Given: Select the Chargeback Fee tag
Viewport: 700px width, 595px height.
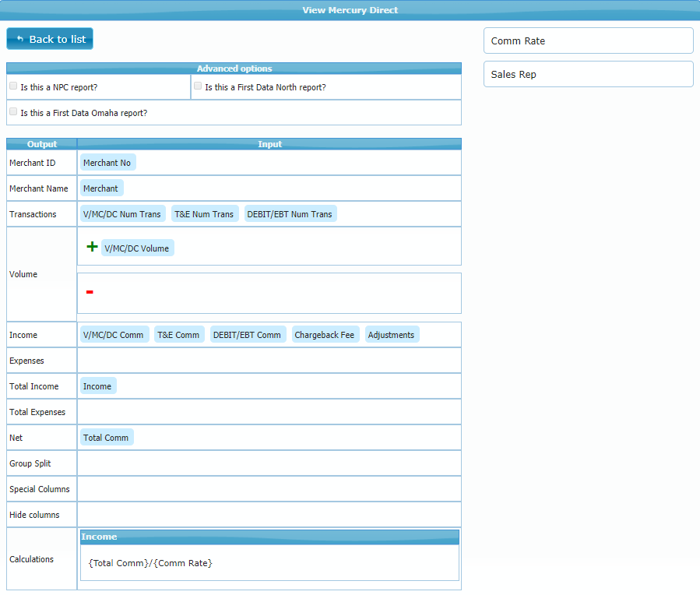Looking at the screenshot, I should tap(324, 335).
